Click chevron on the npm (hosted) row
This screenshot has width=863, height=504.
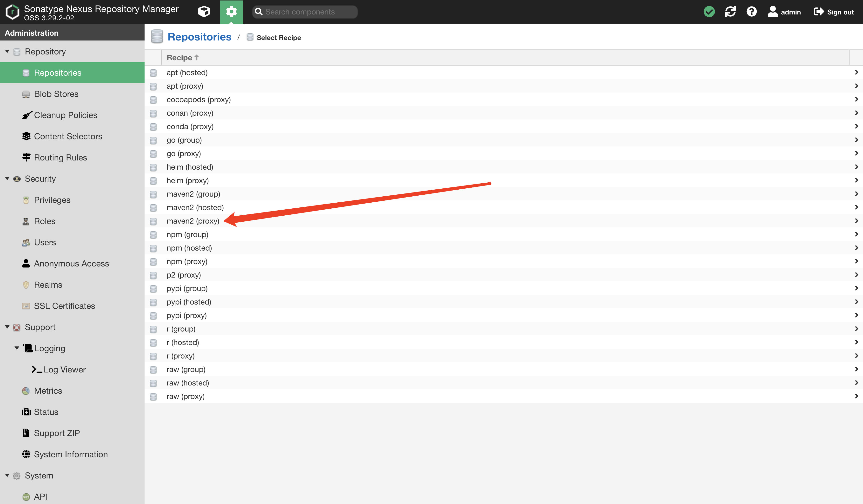[x=856, y=248]
